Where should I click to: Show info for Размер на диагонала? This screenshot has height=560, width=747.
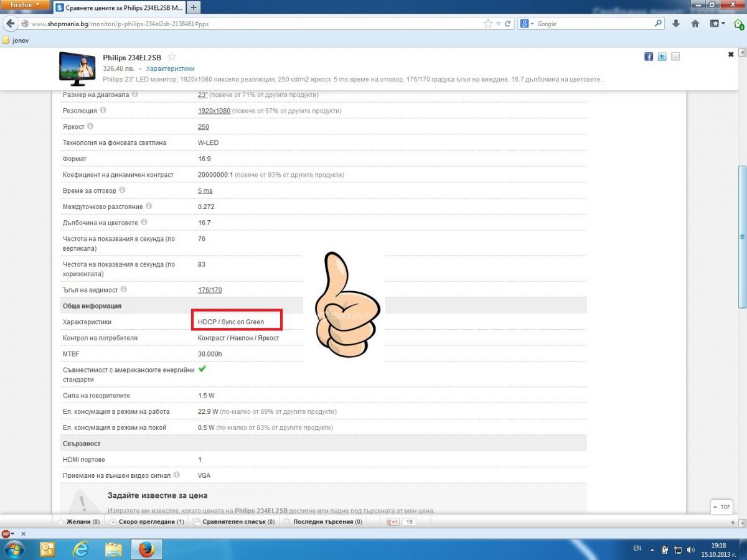135,95
